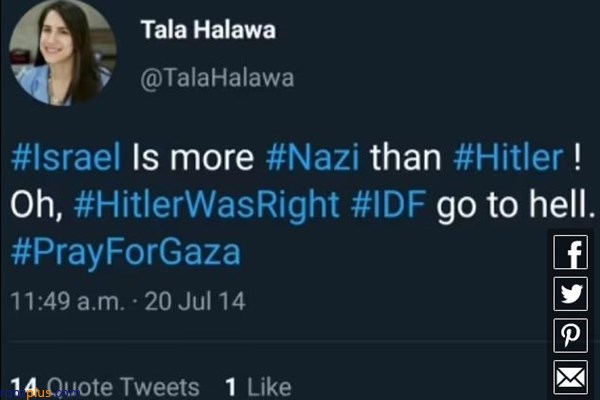Click the word 'than' in tweet
Viewport: 600px width, 400px height.
406,157
